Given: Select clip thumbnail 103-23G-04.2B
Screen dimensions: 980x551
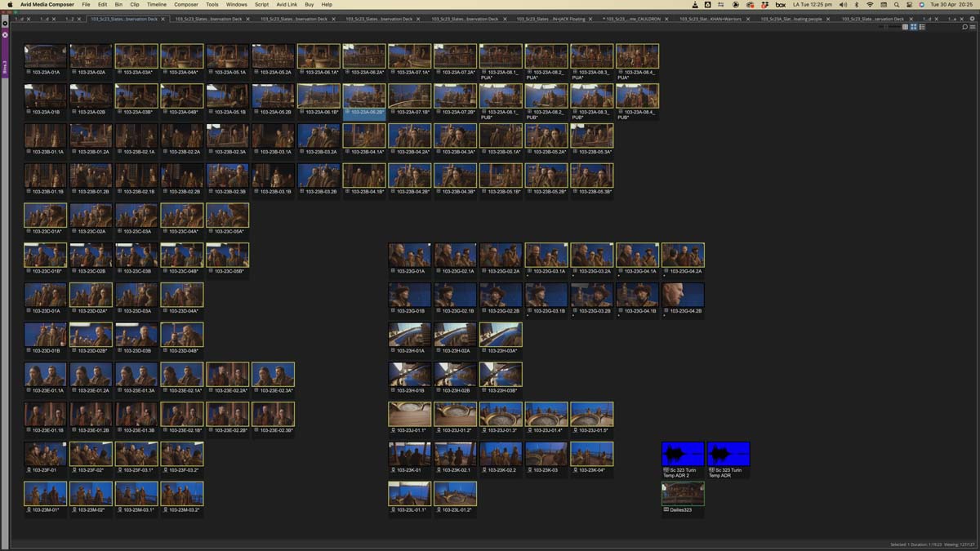Looking at the screenshot, I should pos(683,295).
